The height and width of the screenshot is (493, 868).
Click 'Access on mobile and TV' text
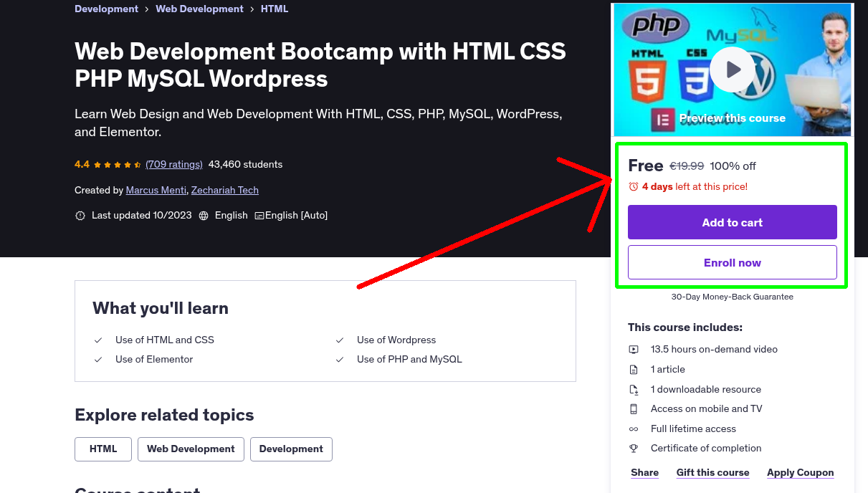click(707, 409)
